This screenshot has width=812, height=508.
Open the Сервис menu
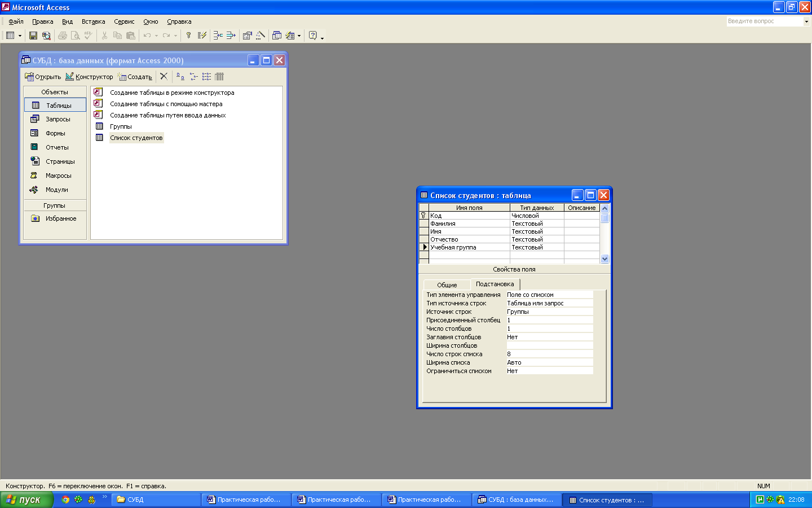tap(124, 21)
